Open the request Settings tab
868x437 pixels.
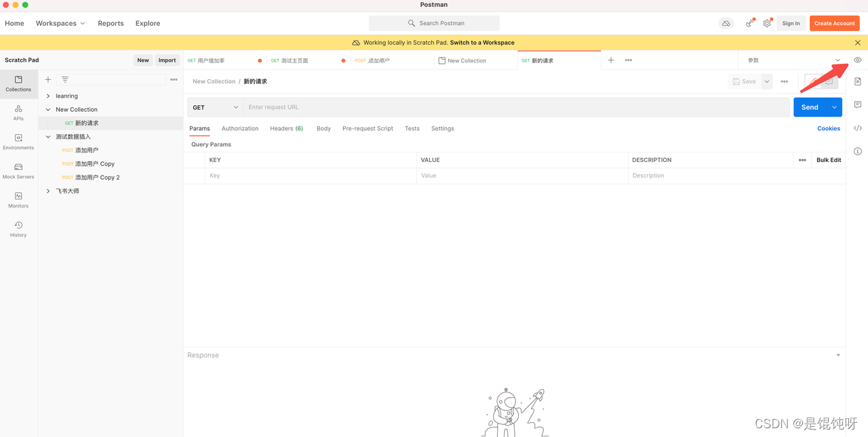tap(443, 128)
